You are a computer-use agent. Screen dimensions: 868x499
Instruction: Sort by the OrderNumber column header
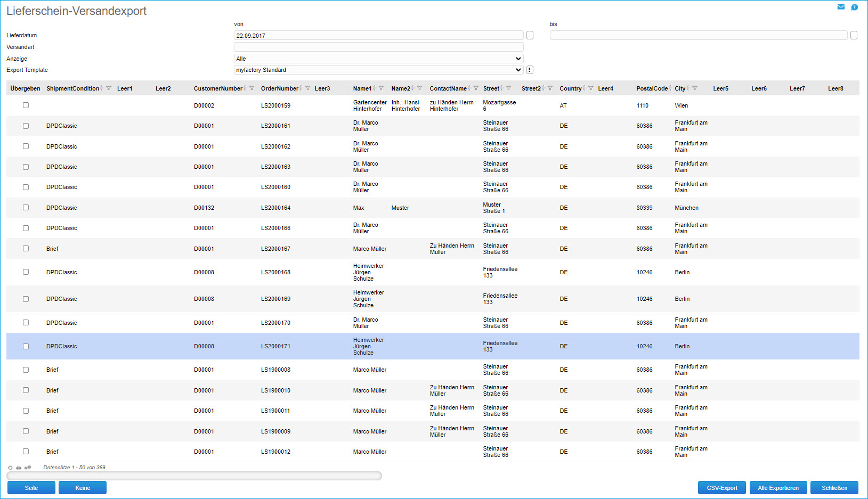[279, 88]
